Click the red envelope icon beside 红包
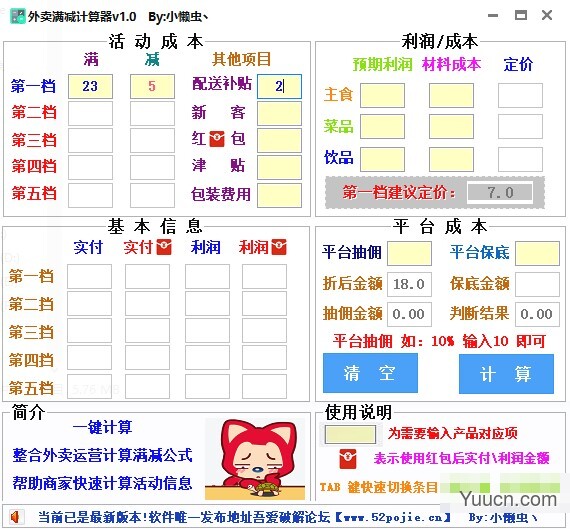Viewport: 570px width, 529px height. [x=217, y=139]
